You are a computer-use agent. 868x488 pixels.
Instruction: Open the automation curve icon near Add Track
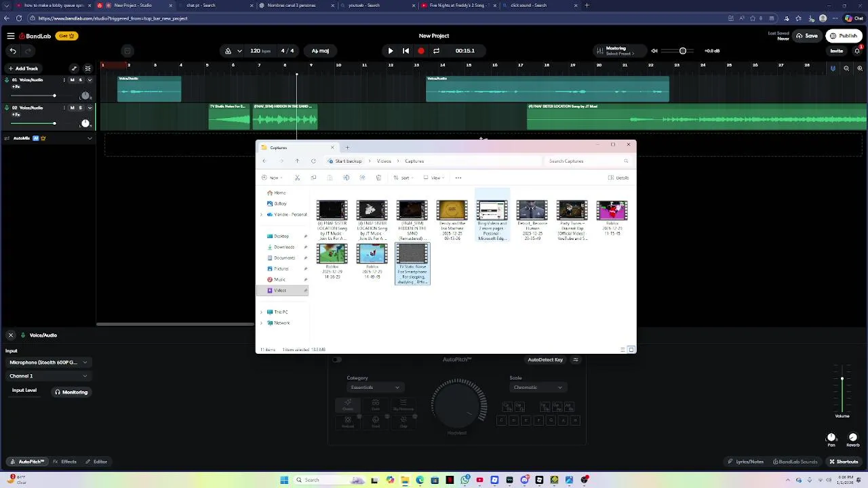coord(75,68)
